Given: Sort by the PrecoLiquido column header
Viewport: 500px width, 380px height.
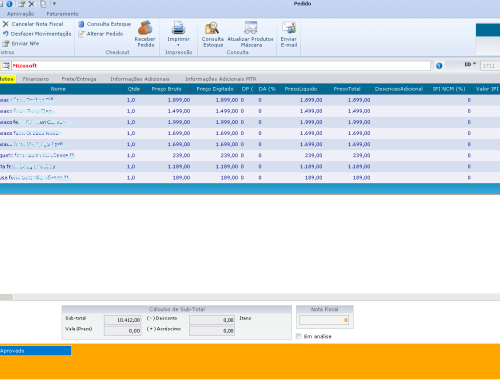Looking at the screenshot, I should tap(301, 89).
